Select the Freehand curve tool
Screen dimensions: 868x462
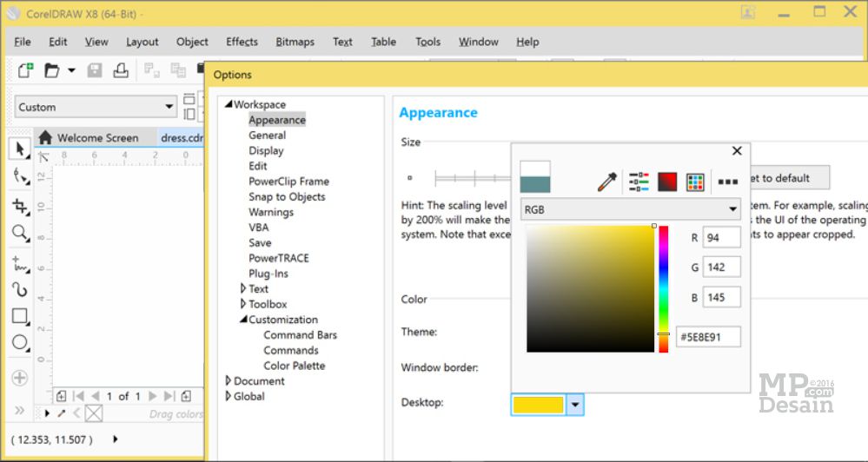(20, 263)
